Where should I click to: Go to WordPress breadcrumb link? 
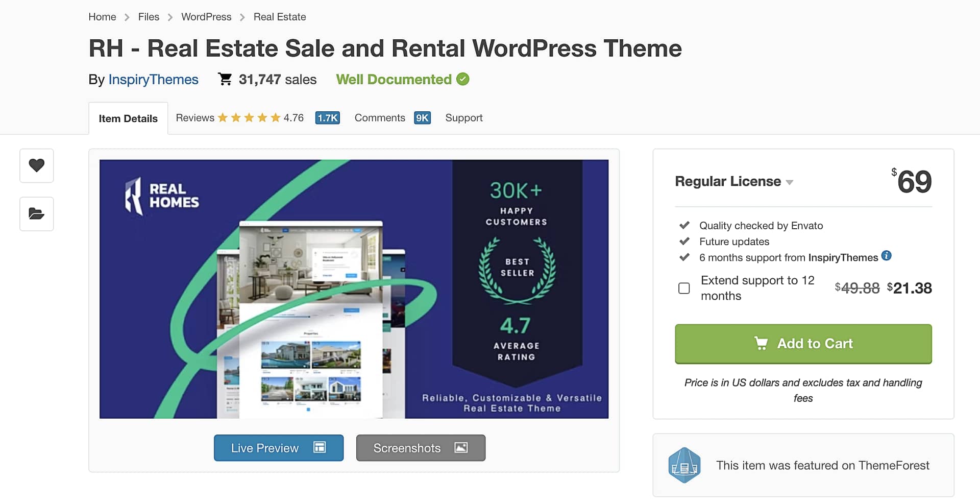click(x=206, y=17)
